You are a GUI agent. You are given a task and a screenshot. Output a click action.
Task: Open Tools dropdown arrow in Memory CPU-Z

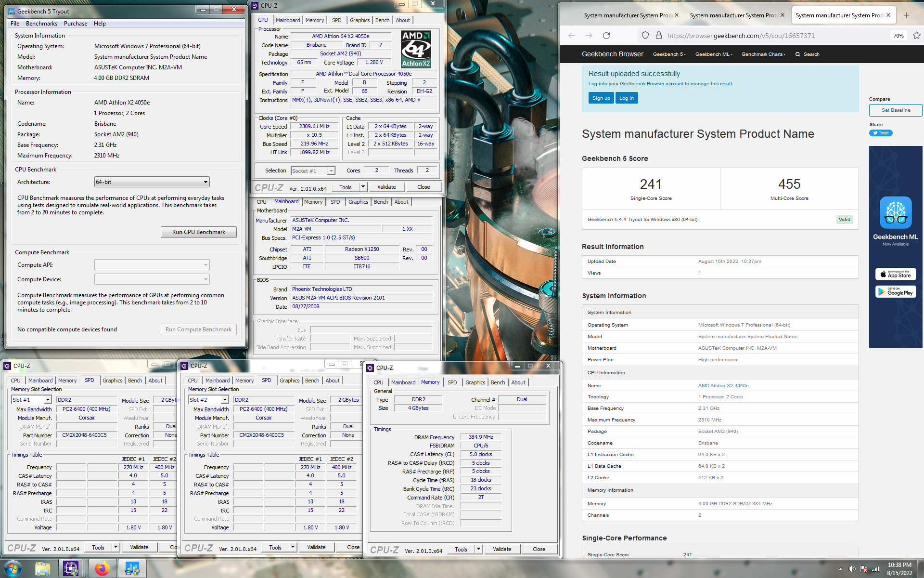coord(478,549)
